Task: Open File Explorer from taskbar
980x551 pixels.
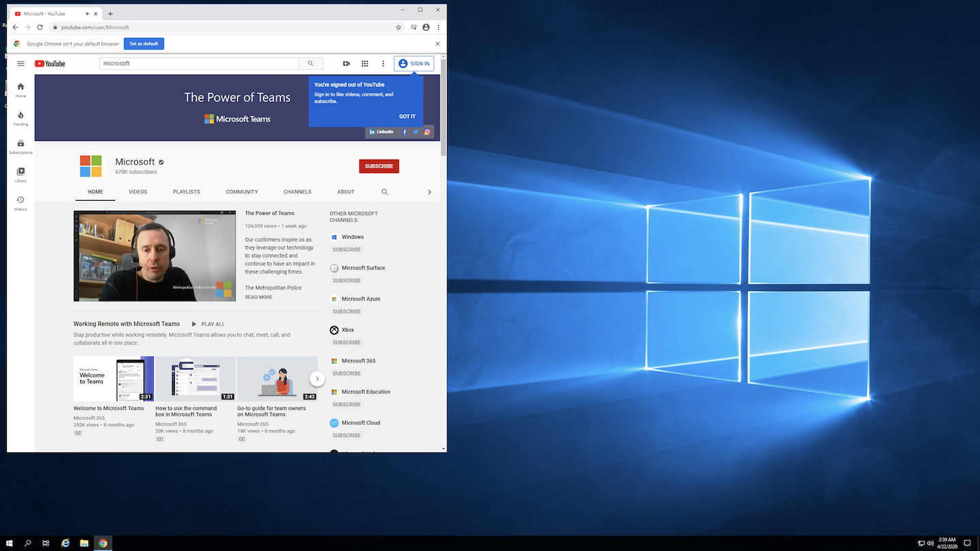Action: 84,544
